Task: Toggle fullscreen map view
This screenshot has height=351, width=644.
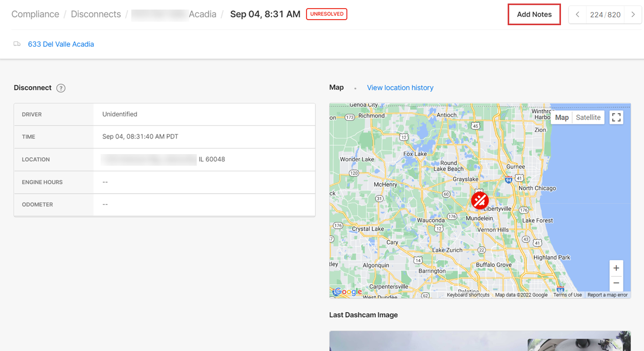Action: [616, 117]
